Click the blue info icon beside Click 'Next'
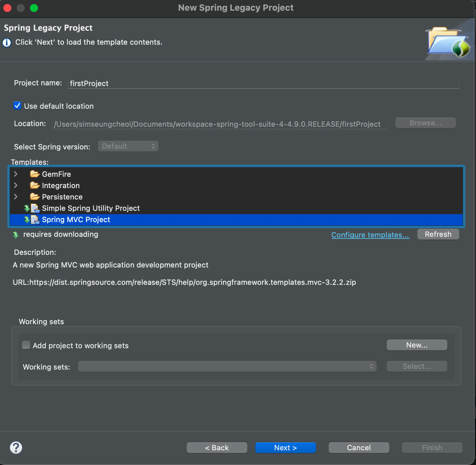 coord(7,43)
